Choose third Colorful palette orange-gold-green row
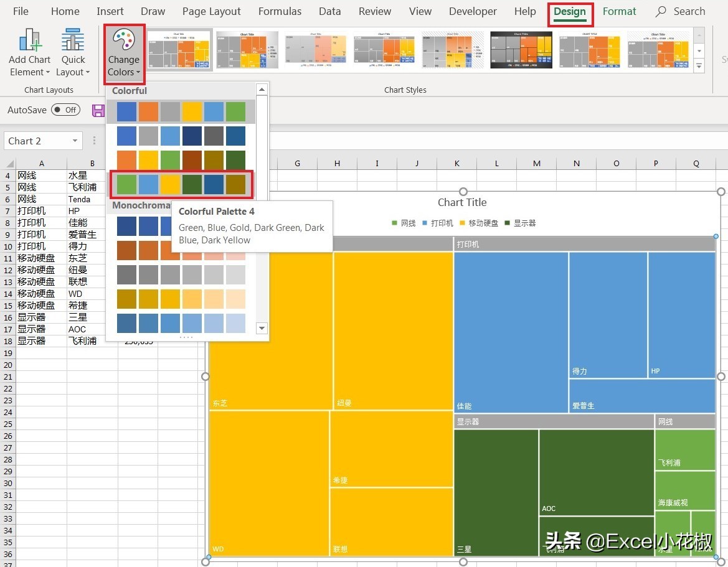The width and height of the screenshot is (728, 567). tap(181, 160)
